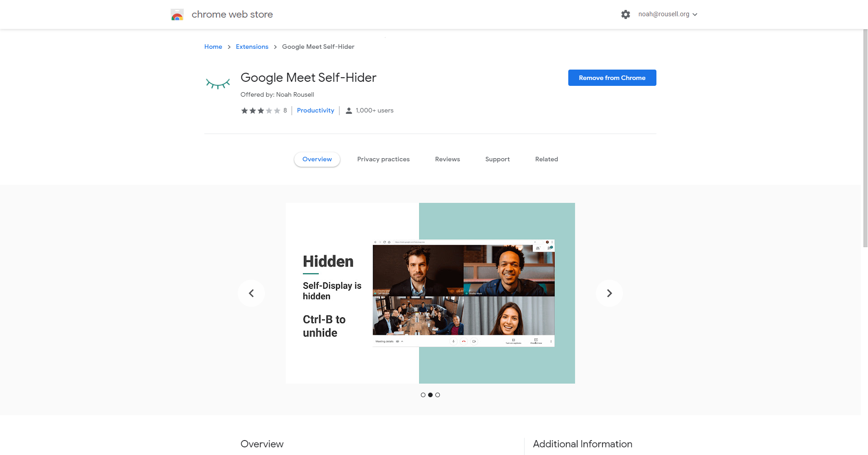Open the Extensions breadcrumb link
This screenshot has height=455, width=868.
(x=252, y=47)
